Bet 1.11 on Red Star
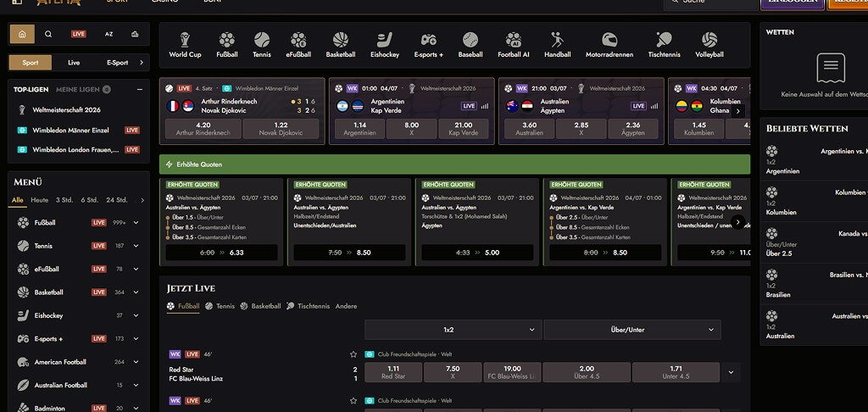Viewport: 868px width, 412px height. (x=393, y=372)
